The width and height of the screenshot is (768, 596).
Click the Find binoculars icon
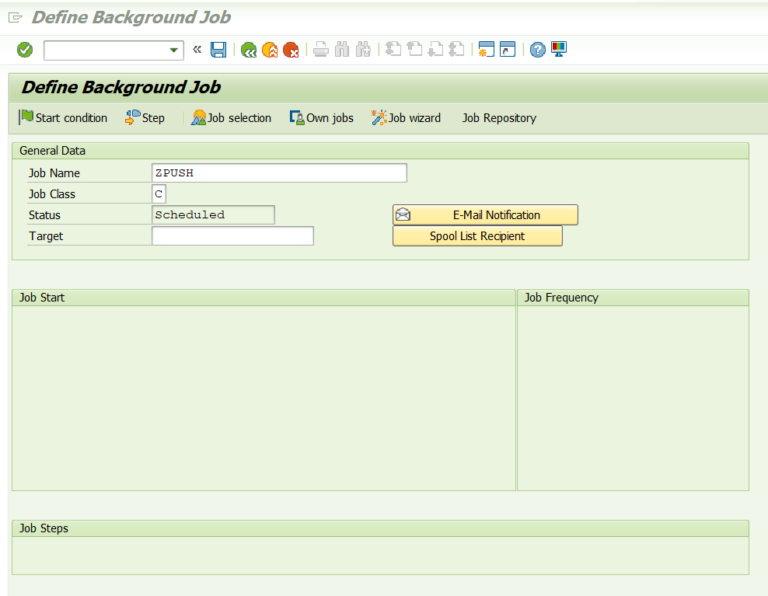coord(342,49)
